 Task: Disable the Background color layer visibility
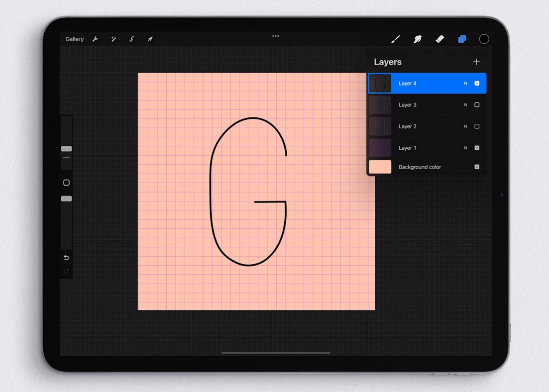pyautogui.click(x=477, y=167)
